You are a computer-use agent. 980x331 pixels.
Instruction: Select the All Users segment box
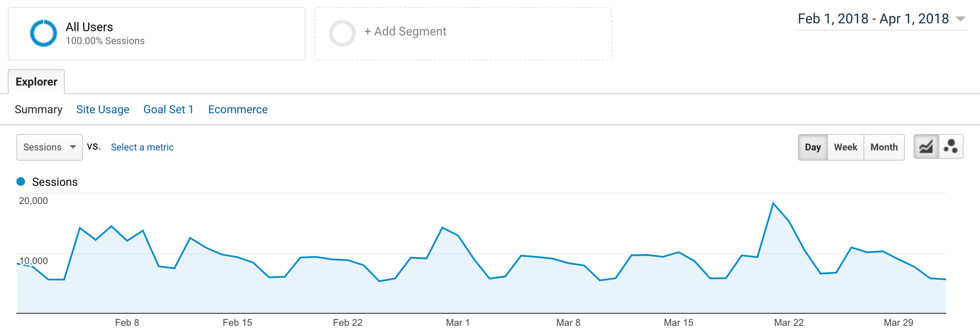(157, 34)
